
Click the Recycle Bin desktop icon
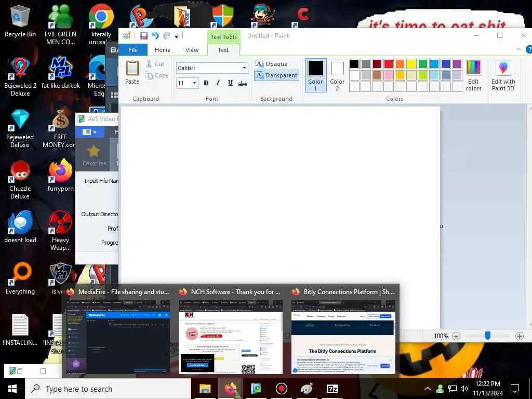click(x=20, y=21)
